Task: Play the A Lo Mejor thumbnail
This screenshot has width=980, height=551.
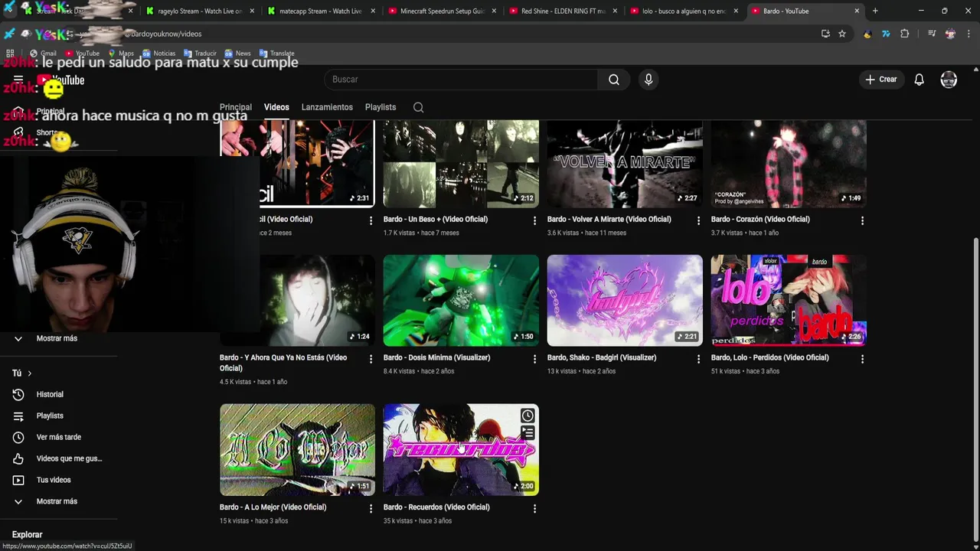Action: tap(297, 450)
